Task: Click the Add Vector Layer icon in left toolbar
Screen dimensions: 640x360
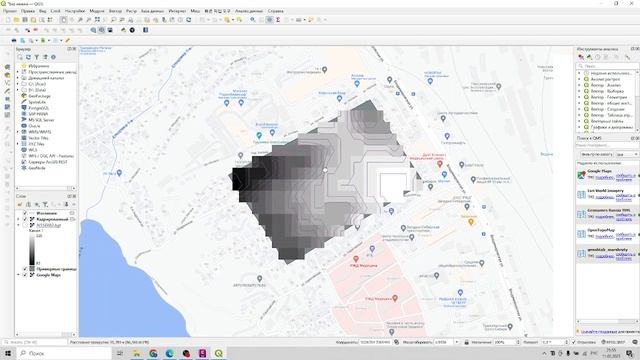Action: pos(7,83)
